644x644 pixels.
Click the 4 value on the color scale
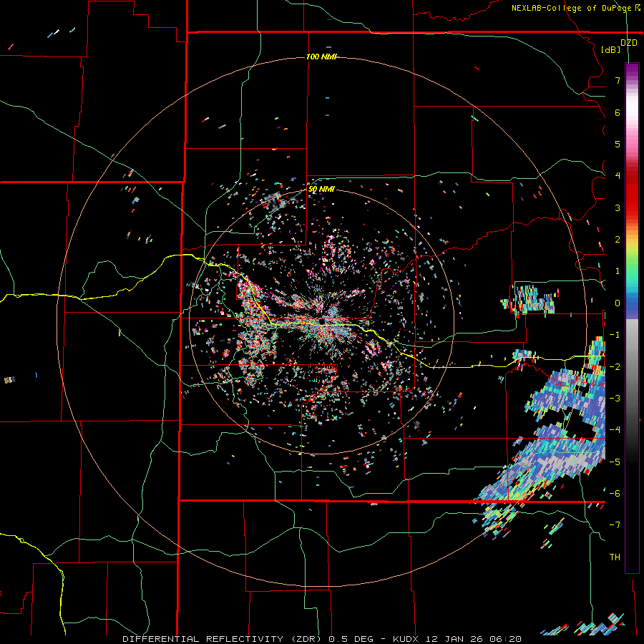pos(618,176)
